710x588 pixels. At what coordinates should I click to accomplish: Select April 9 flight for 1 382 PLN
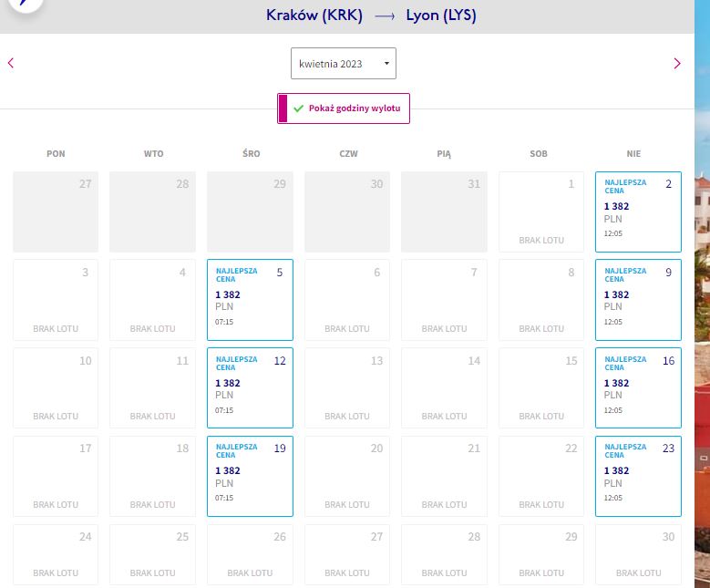pyautogui.click(x=638, y=300)
